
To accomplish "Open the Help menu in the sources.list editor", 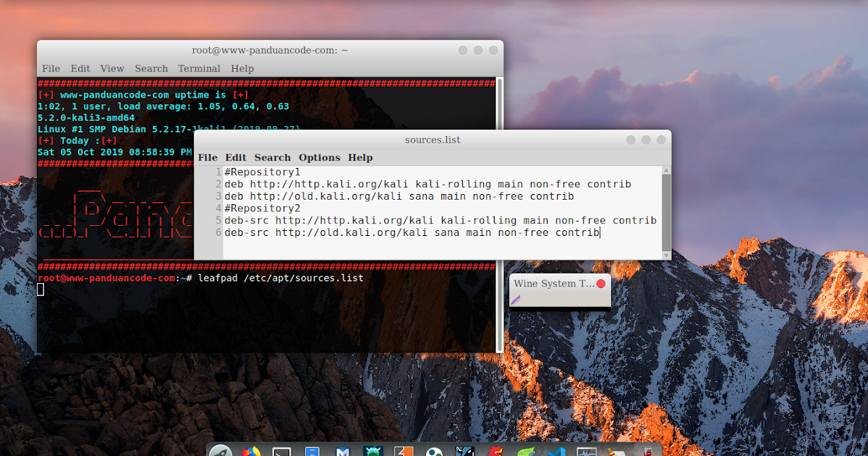I will coord(360,158).
